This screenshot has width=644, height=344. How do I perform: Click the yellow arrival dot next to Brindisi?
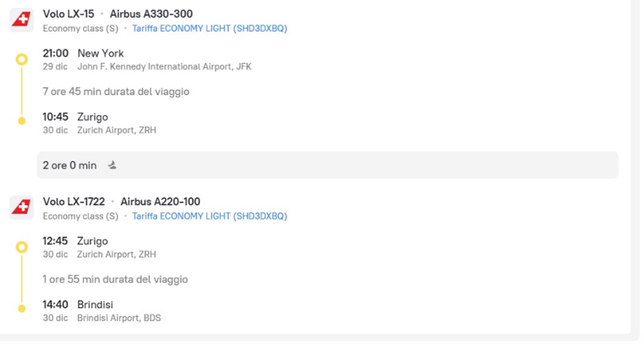[x=22, y=309]
